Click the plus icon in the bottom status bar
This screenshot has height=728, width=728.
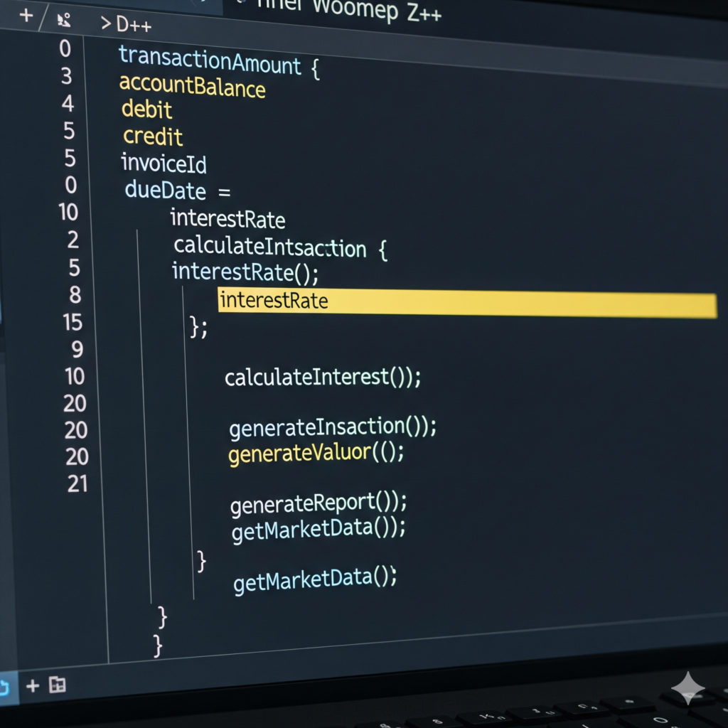[33, 685]
